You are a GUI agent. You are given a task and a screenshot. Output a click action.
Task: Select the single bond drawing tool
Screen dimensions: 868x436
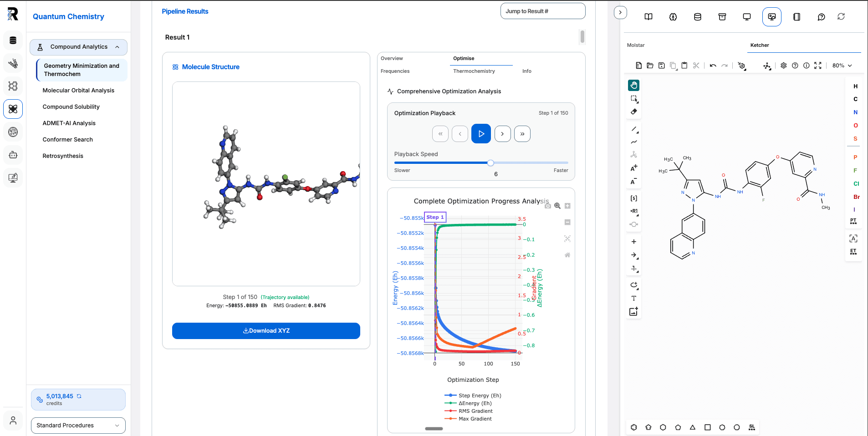[x=633, y=129]
